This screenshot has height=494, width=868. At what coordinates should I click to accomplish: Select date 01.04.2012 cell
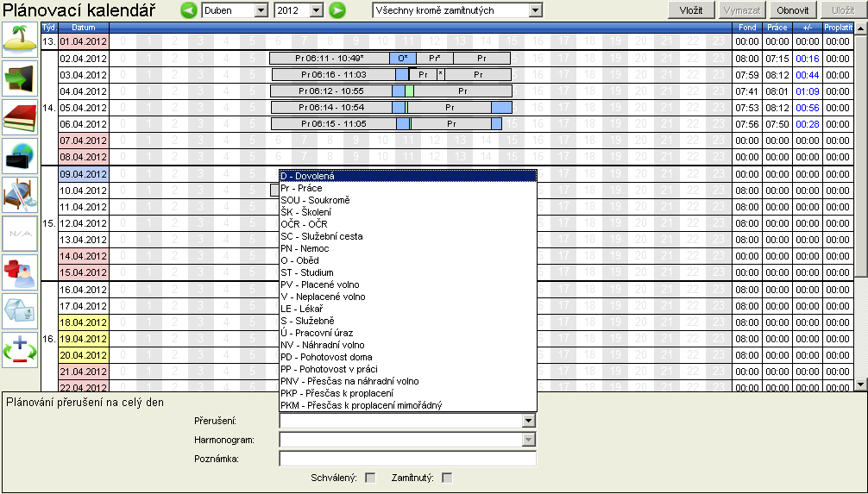point(84,41)
